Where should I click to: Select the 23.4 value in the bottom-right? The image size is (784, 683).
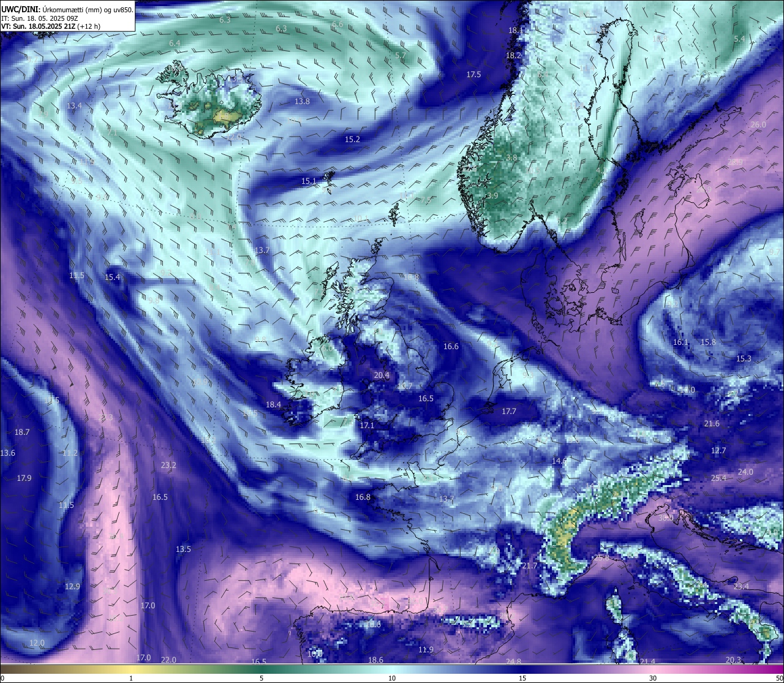click(741, 587)
